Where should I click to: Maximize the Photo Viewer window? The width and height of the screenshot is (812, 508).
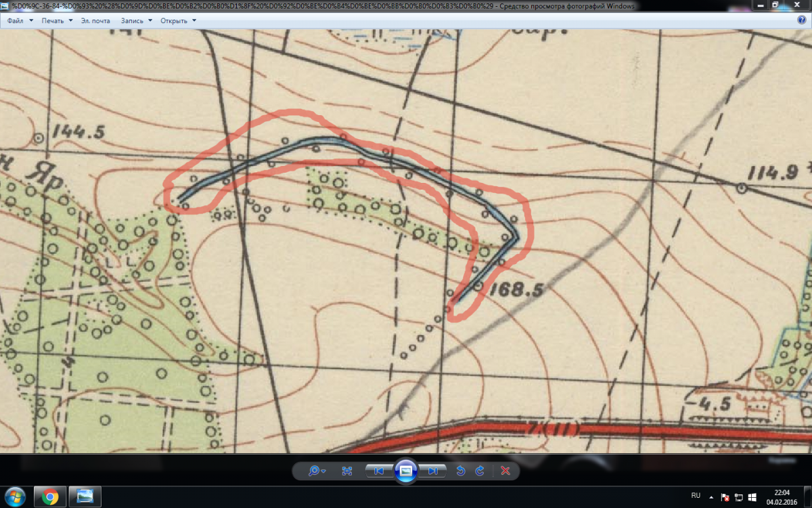tap(776, 5)
